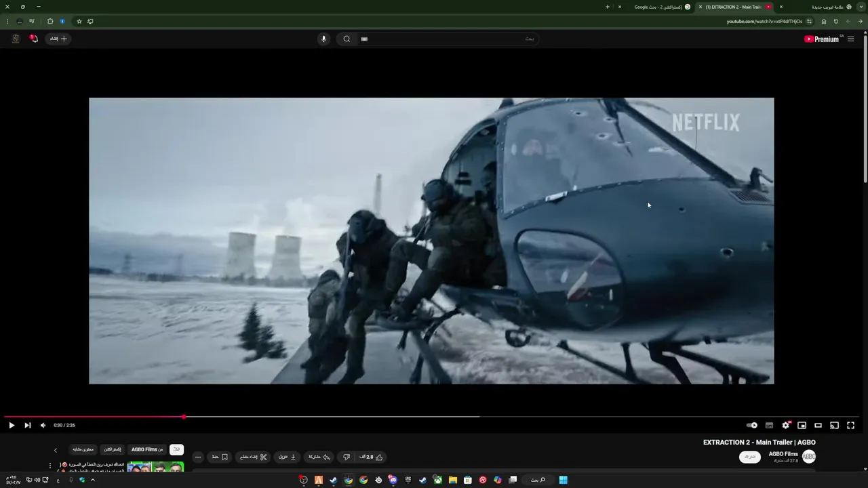Viewport: 868px width, 488px height.
Task: Skip to the next video
Action: coord(28,426)
